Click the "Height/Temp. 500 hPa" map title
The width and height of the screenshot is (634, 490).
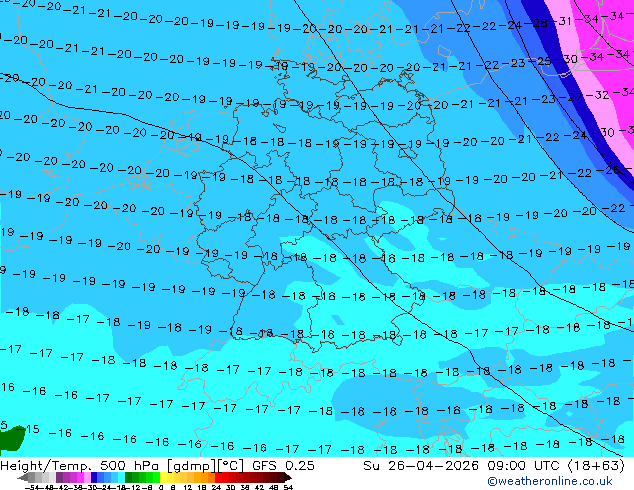pyautogui.click(x=81, y=465)
